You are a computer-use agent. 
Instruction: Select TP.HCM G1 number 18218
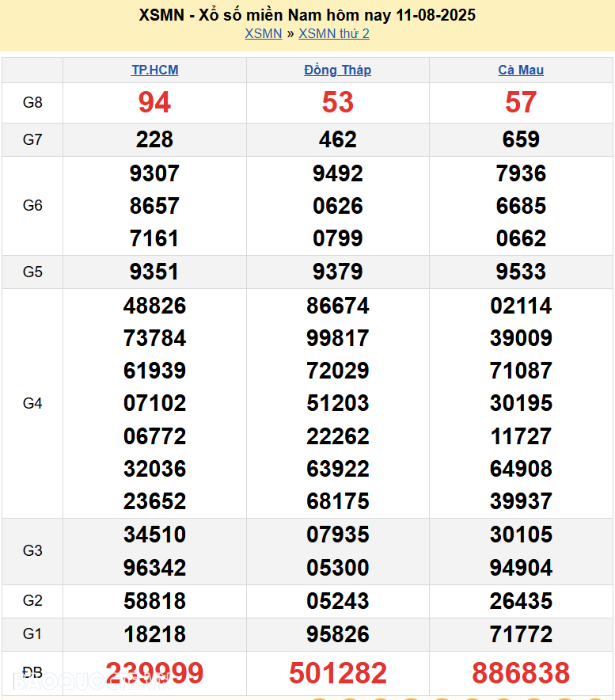pos(154,634)
